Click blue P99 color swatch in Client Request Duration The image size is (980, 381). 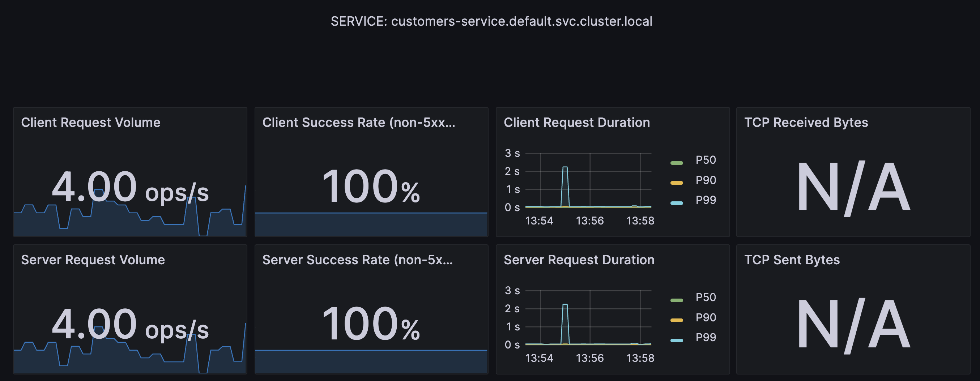pyautogui.click(x=677, y=203)
